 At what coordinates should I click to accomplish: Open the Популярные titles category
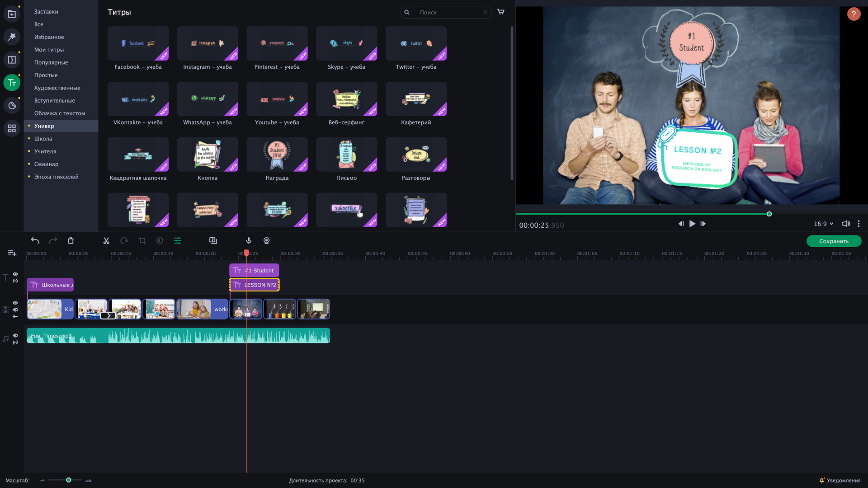(x=51, y=62)
